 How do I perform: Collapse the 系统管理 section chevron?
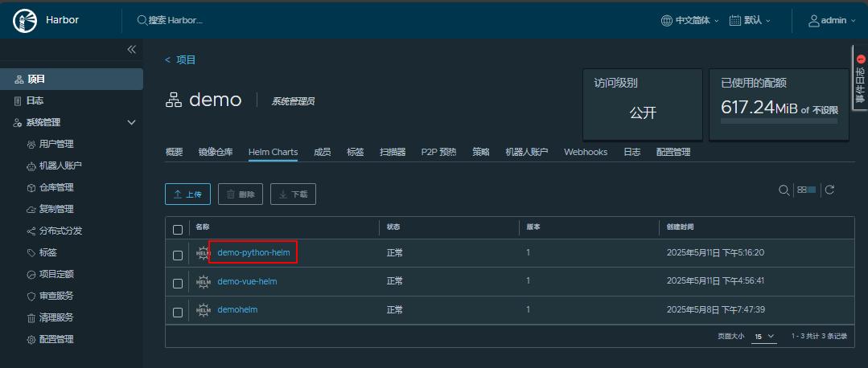click(131, 123)
